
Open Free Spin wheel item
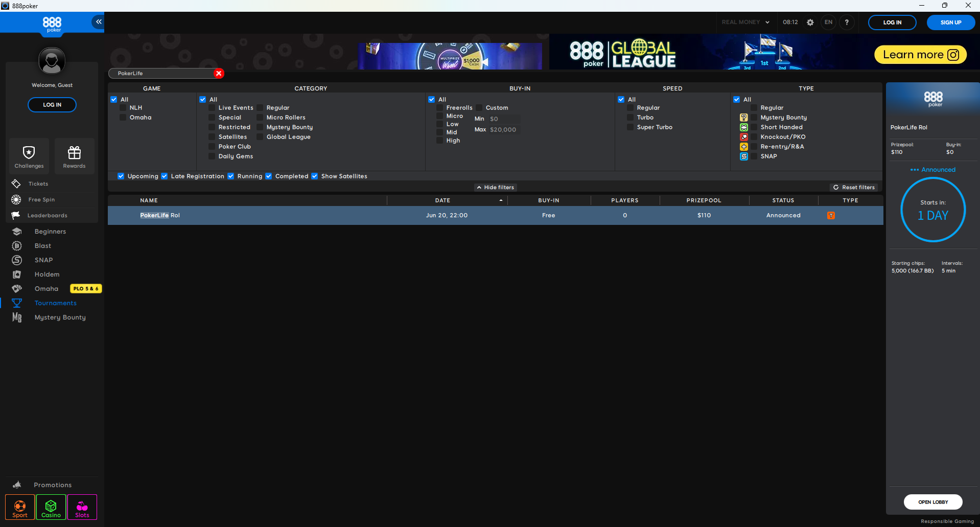point(41,199)
